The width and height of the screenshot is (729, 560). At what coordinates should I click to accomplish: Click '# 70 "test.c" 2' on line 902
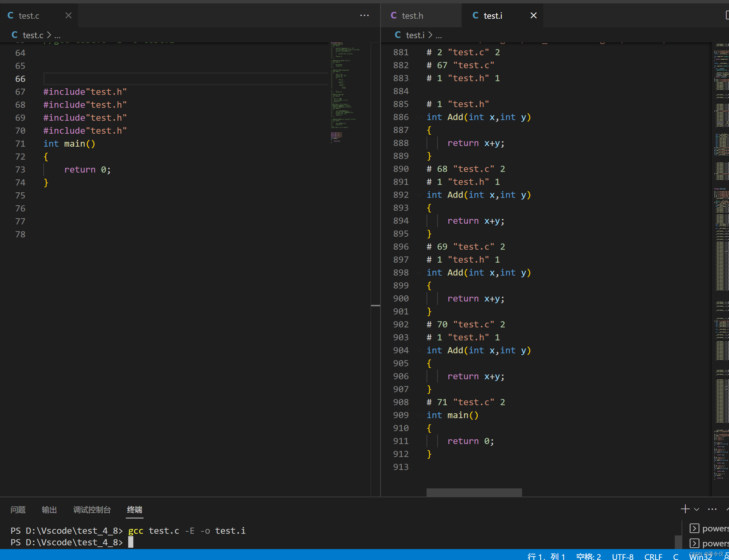(466, 324)
